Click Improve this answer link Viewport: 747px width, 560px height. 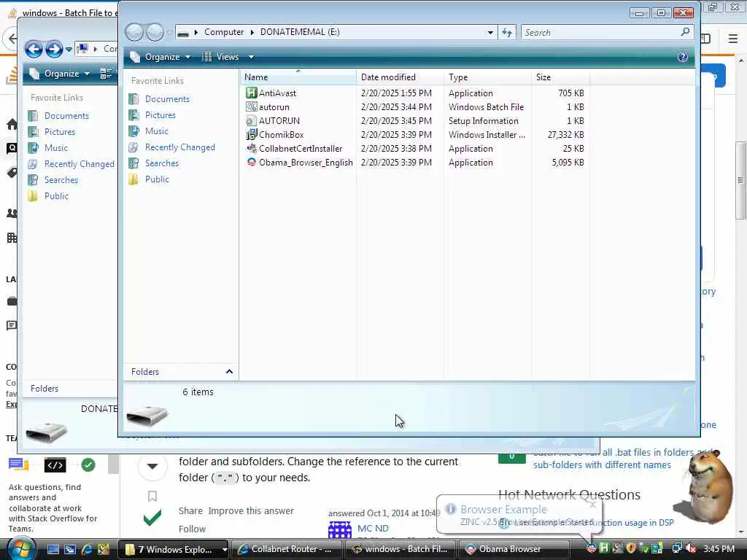[251, 511]
